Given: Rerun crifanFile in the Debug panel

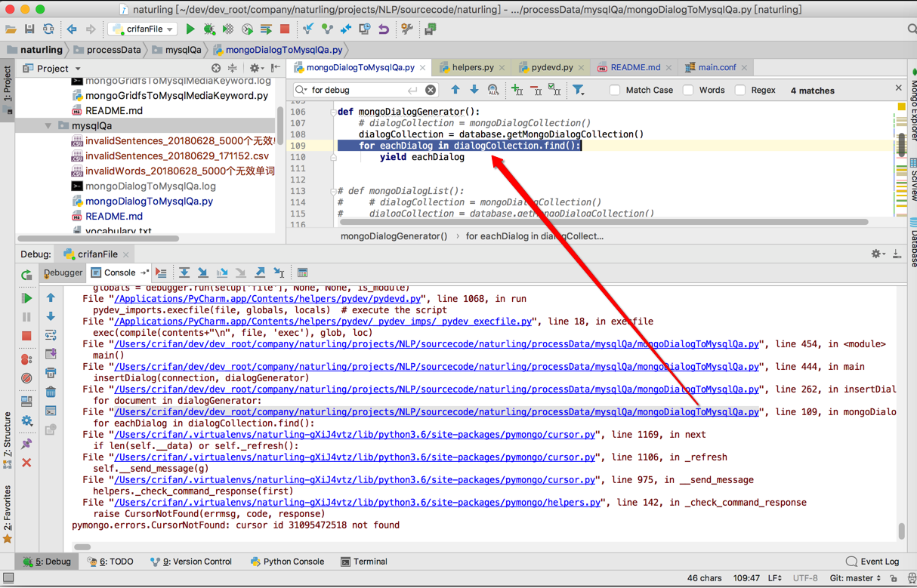Looking at the screenshot, I should tap(26, 276).
